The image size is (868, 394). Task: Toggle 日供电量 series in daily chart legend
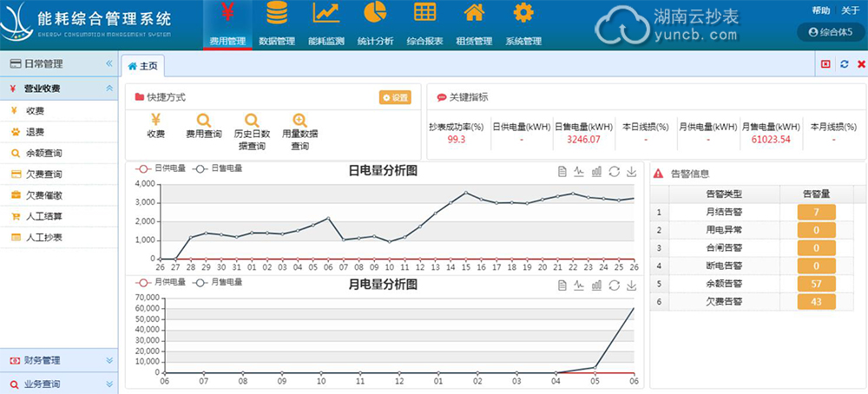coord(162,168)
